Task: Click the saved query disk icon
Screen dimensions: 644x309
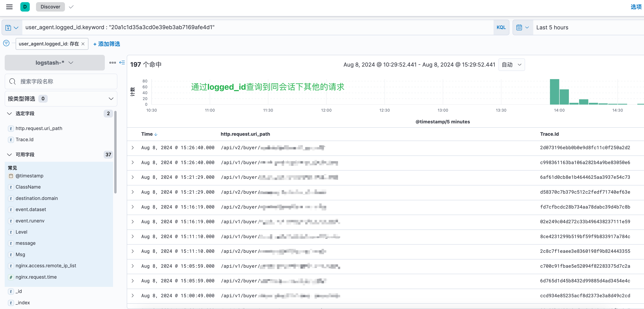Action: tap(8, 28)
